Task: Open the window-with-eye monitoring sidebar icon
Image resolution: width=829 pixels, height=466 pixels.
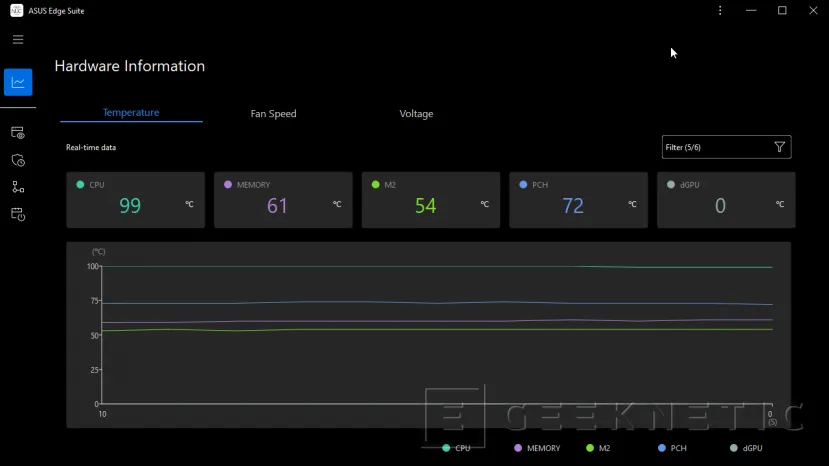Action: coord(18,133)
